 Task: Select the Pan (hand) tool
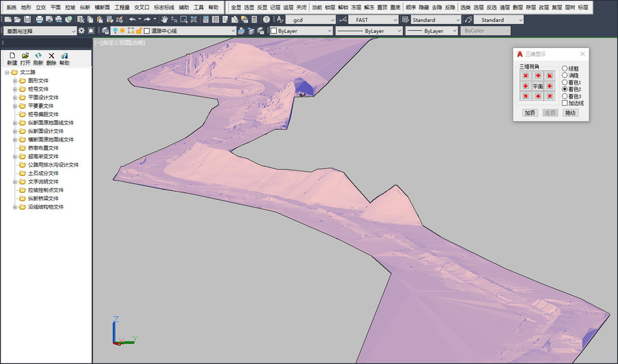(164, 19)
